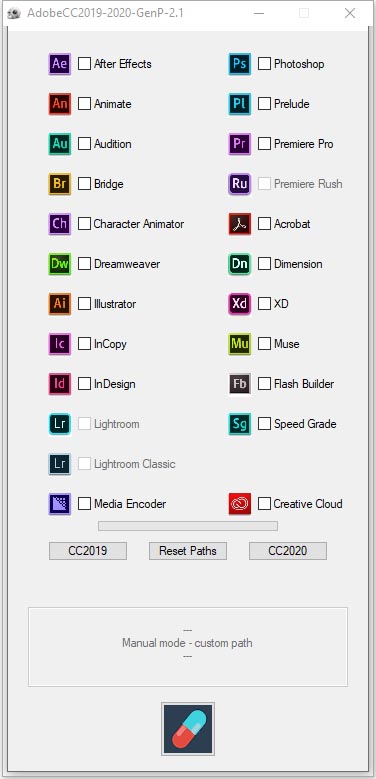Click the Creative Cloud red icon
This screenshot has height=779, width=376.
(240, 504)
